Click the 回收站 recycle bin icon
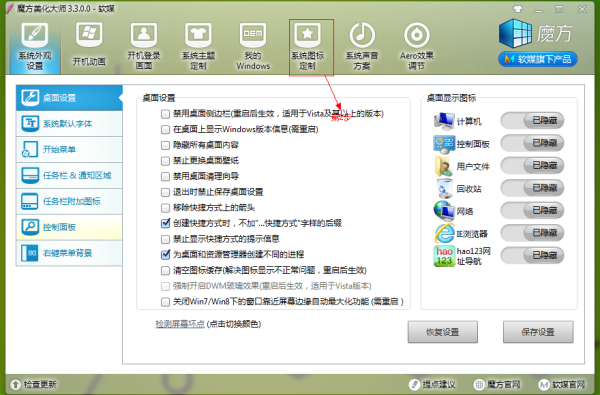Image resolution: width=600 pixels, height=395 pixels. [x=444, y=188]
